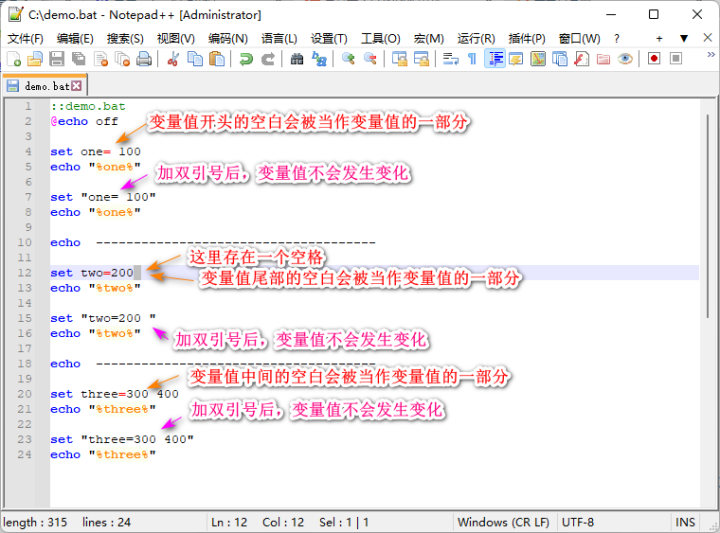Click the vertical scrollbar thumb
The image size is (720, 533).
pos(710,216)
